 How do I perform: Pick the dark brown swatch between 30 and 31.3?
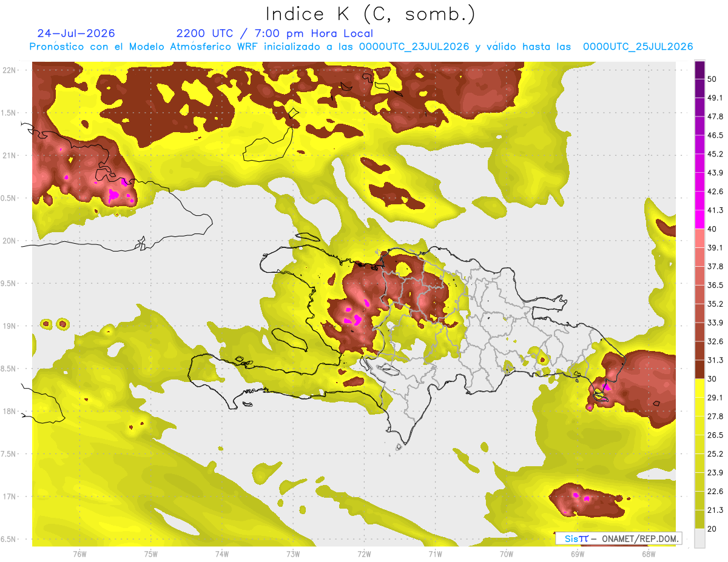[x=699, y=369]
